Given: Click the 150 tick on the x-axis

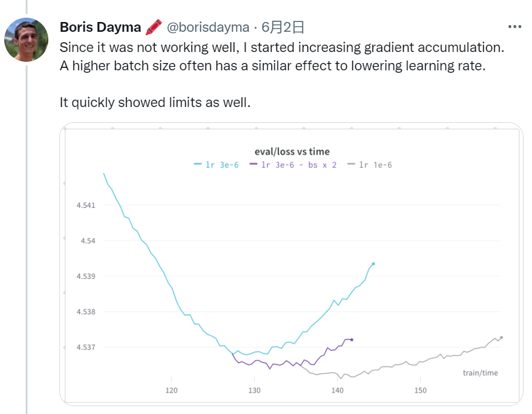Looking at the screenshot, I should [420, 390].
